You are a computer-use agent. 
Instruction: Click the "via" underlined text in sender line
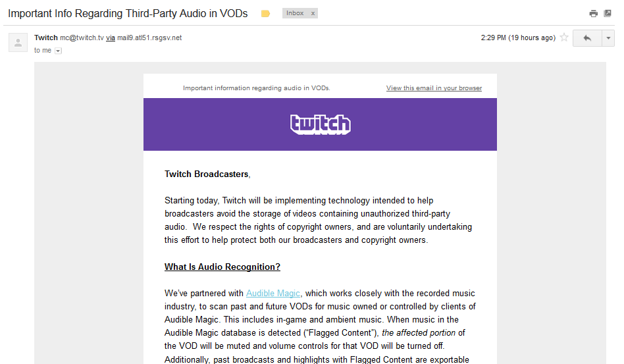point(111,38)
